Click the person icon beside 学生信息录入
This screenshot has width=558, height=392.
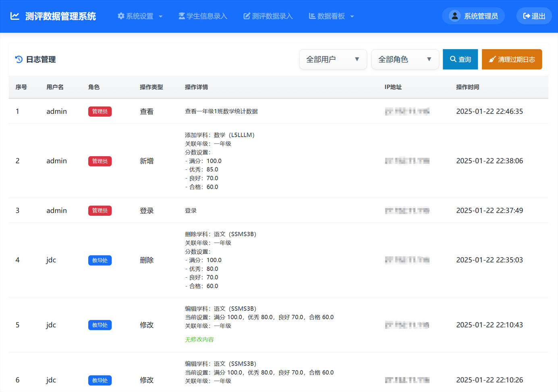pyautogui.click(x=182, y=16)
